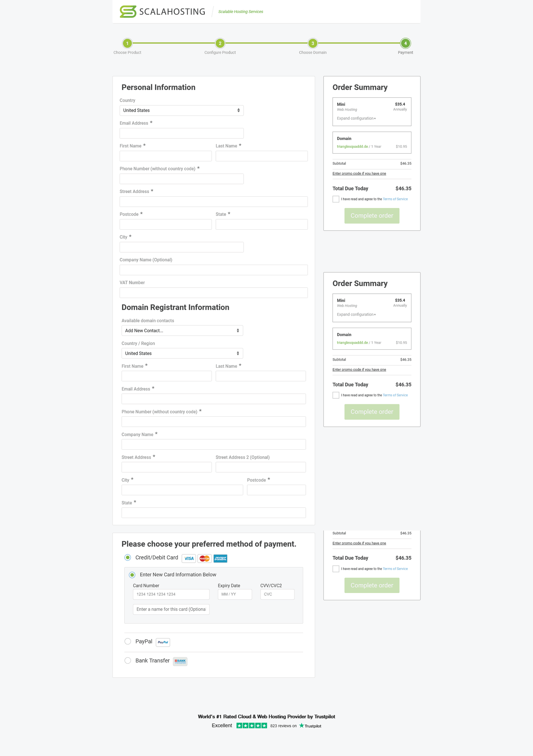Click the Trustpilot star rating icon
The image size is (533, 756).
pyautogui.click(x=252, y=725)
